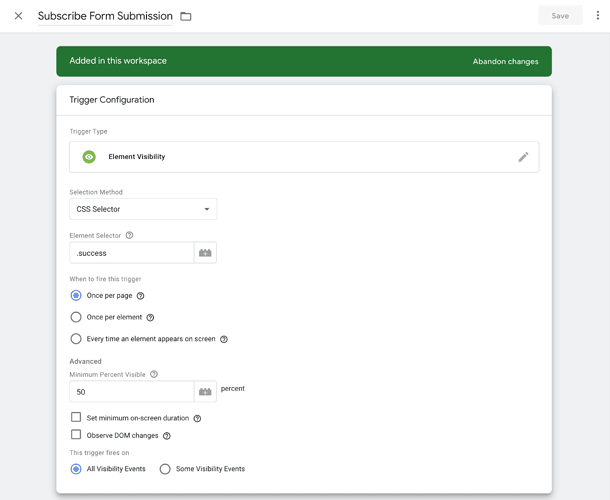Click the Advanced section label
The width and height of the screenshot is (610, 500).
[x=85, y=361]
